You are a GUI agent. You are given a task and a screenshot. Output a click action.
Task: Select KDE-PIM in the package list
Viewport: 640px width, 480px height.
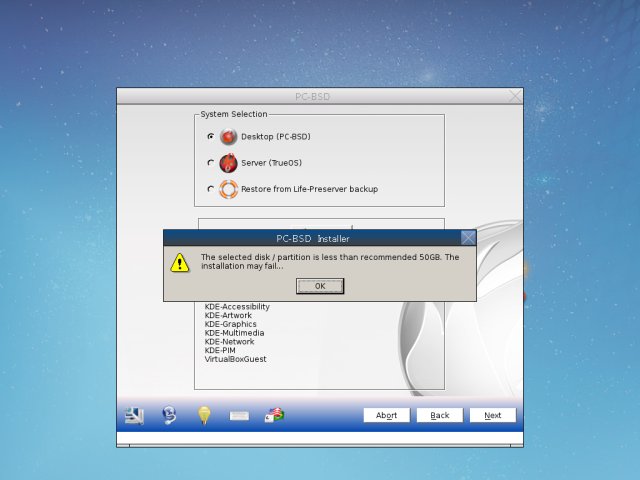coord(220,351)
